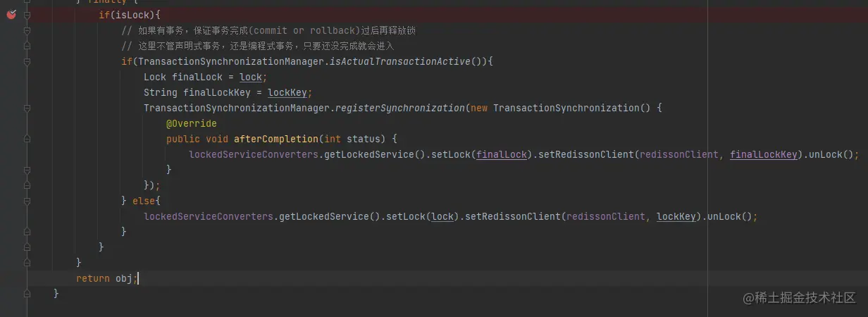The image size is (868, 317).
Task: Place cursor on 'return obj;' statement
Action: [107, 278]
